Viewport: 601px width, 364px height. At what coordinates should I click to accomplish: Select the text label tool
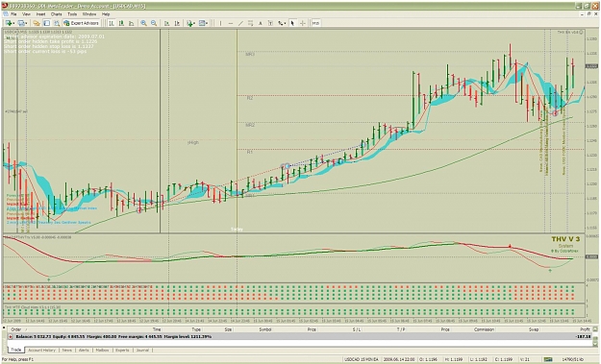point(270,23)
